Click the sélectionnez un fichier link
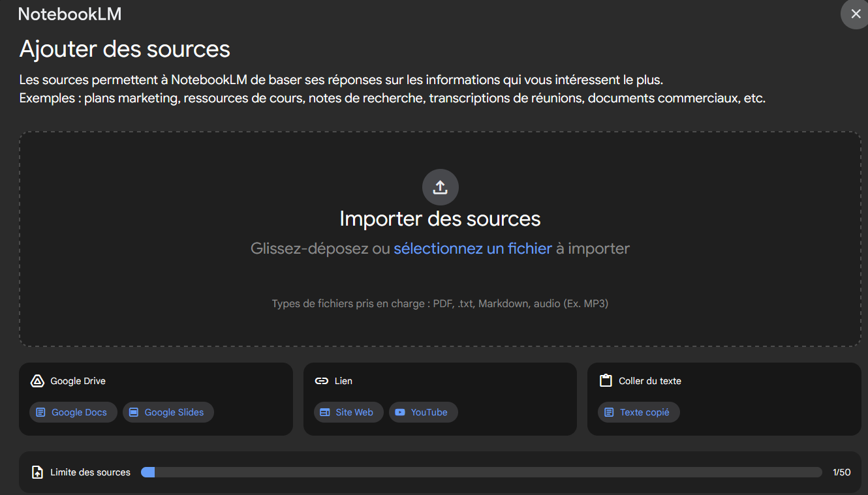The height and width of the screenshot is (495, 868). (473, 248)
